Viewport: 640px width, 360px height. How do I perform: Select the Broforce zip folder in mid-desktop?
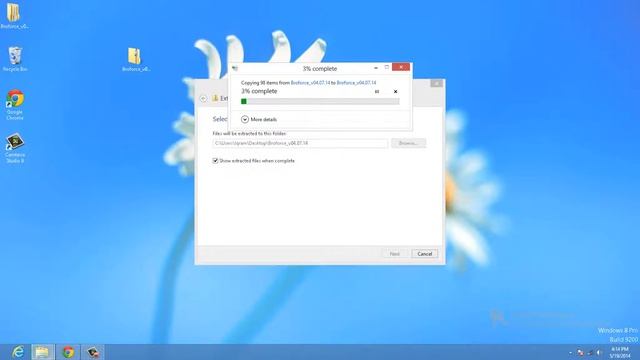pyautogui.click(x=135, y=60)
